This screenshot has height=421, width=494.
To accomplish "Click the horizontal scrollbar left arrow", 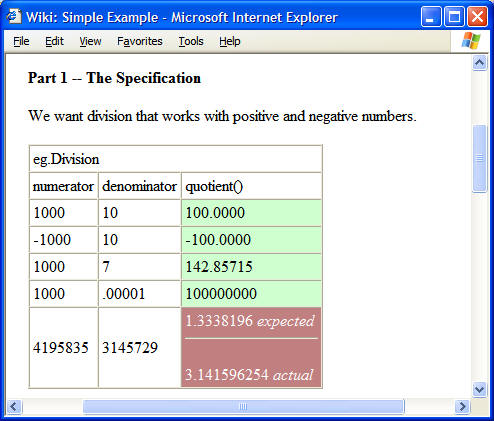I will (14, 407).
